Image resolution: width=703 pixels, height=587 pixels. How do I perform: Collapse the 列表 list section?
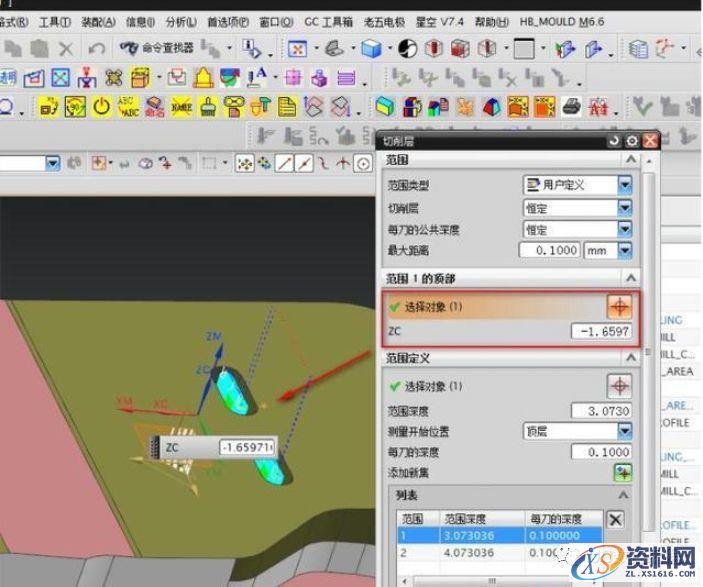(x=624, y=495)
